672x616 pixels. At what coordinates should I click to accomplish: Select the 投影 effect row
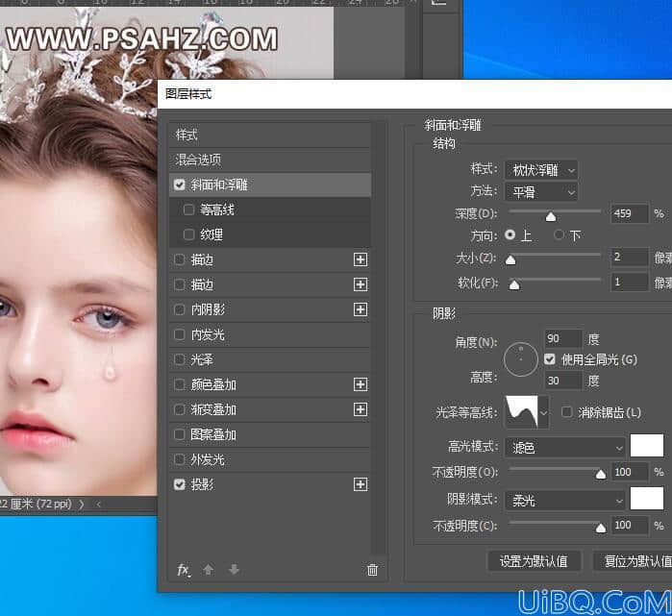269,484
